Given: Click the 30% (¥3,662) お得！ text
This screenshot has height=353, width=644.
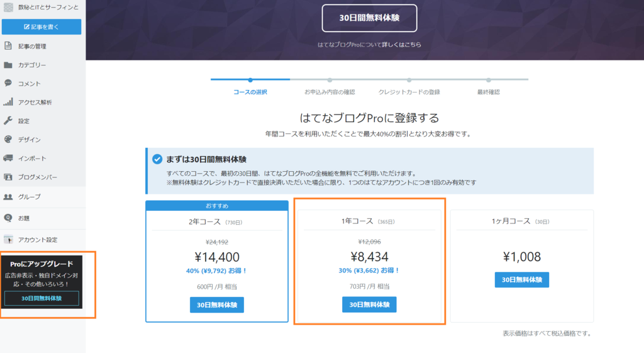Looking at the screenshot, I should [x=369, y=271].
